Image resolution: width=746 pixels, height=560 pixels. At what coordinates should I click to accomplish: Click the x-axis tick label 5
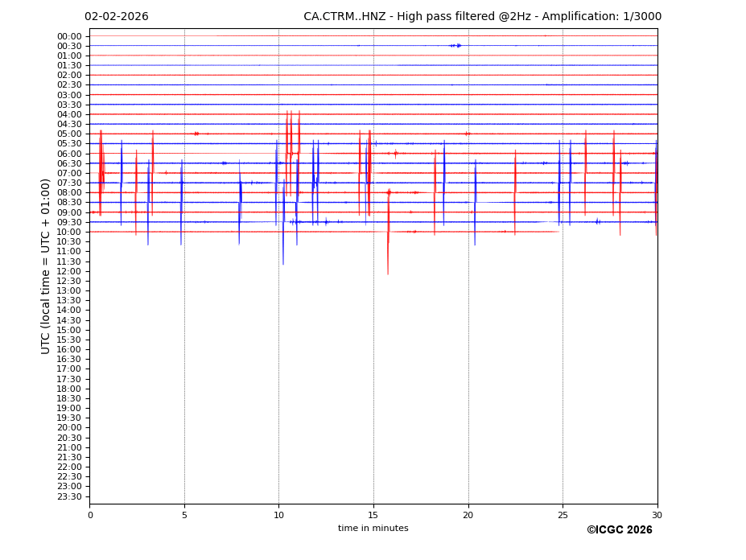pyautogui.click(x=184, y=515)
